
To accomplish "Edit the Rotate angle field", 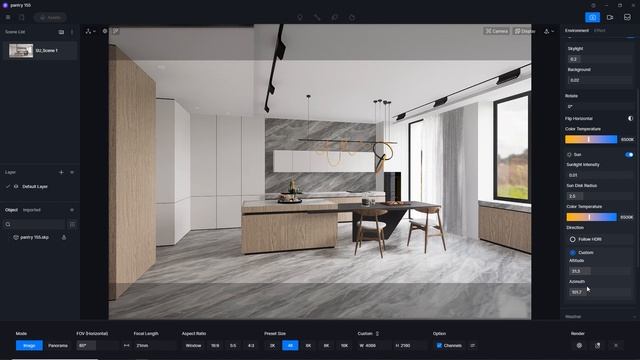I will 600,107.
